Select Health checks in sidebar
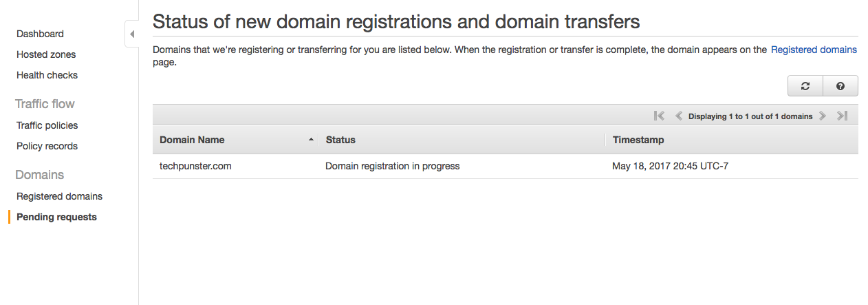Viewport: 868px width, 305px height. [47, 75]
